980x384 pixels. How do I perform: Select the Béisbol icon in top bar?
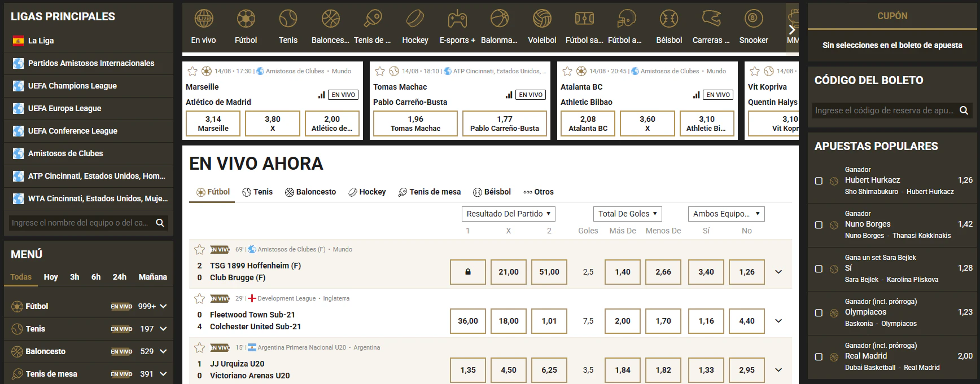click(x=669, y=19)
